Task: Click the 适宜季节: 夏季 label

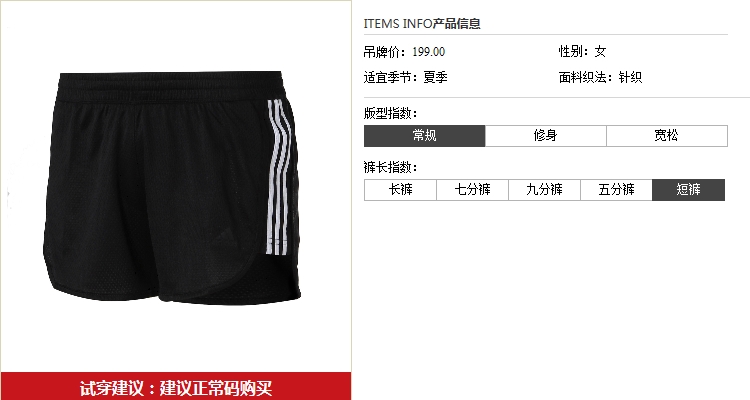Action: [x=406, y=78]
